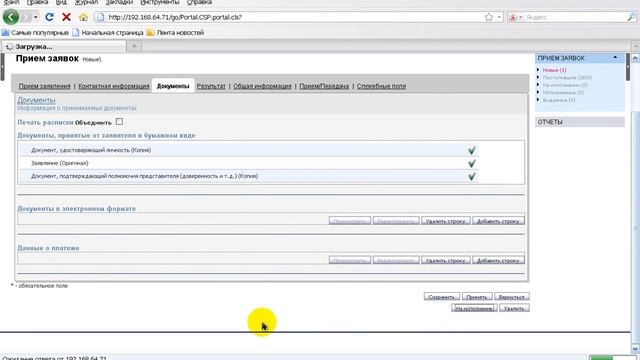Select the Загрузка... browser tab
Image resolution: width=640 pixels, height=360 pixels.
pyautogui.click(x=64, y=47)
